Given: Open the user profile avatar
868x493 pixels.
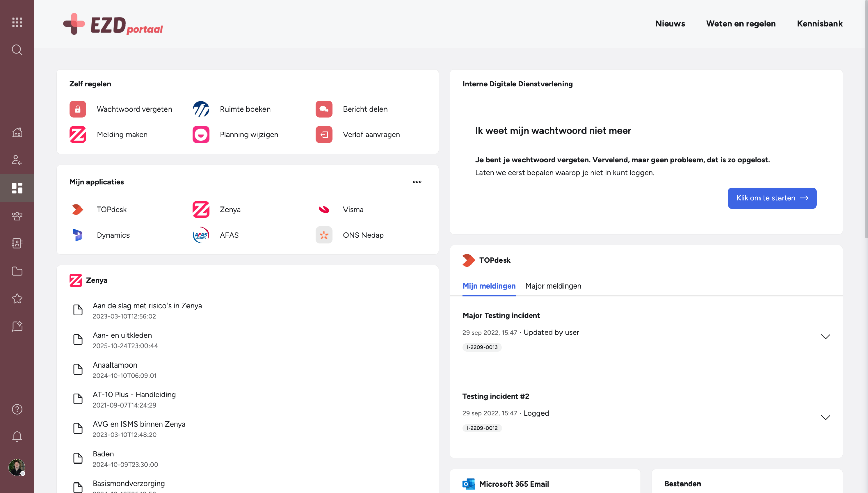Looking at the screenshot, I should point(17,467).
